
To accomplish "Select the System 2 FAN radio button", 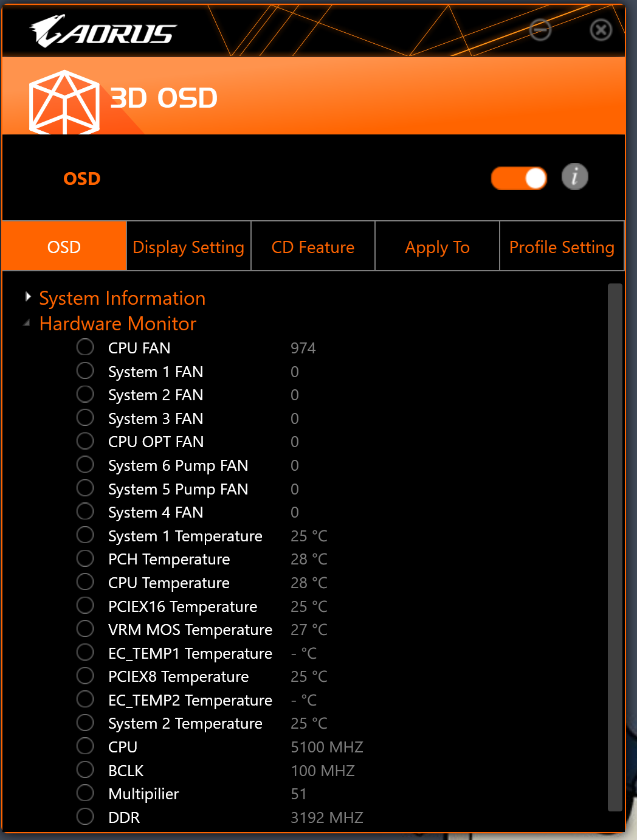I will (x=85, y=394).
